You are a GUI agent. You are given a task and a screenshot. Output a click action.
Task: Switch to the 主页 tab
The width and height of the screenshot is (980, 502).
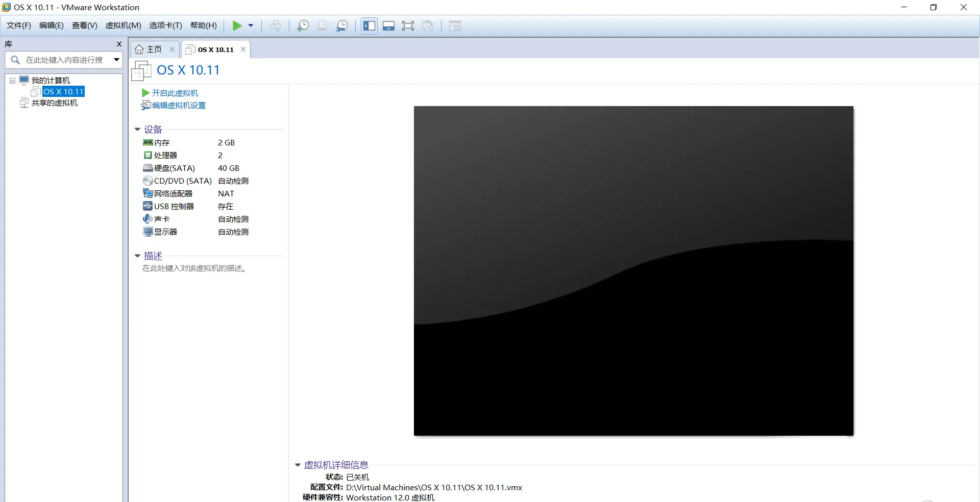pos(154,49)
